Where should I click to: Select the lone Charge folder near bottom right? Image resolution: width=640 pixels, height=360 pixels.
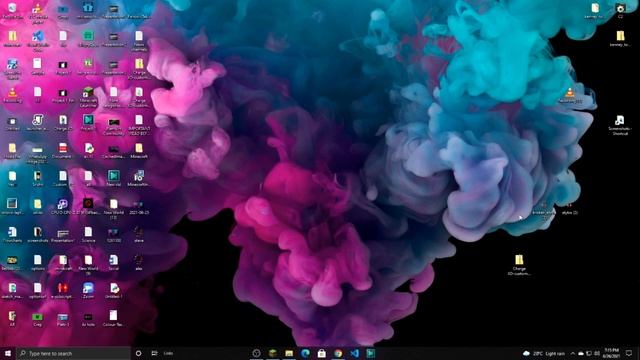pyautogui.click(x=519, y=265)
